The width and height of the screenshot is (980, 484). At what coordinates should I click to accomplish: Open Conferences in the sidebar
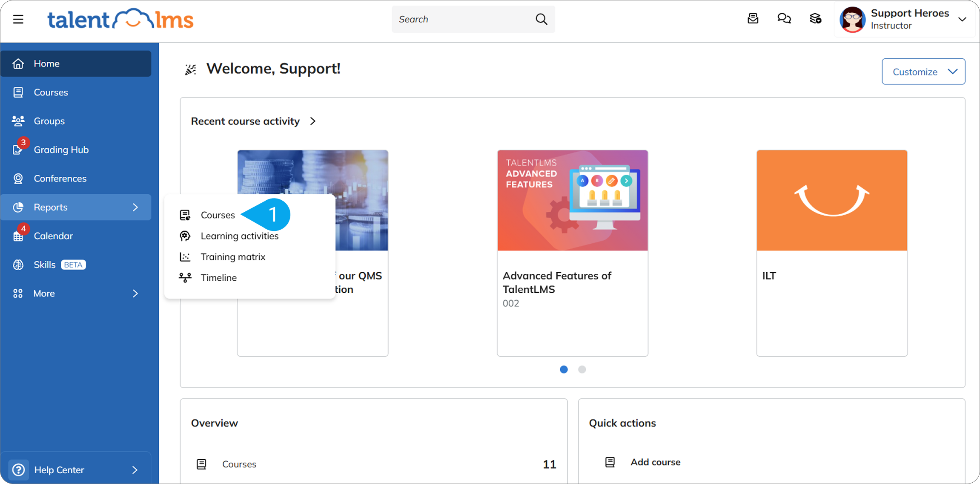click(76, 179)
